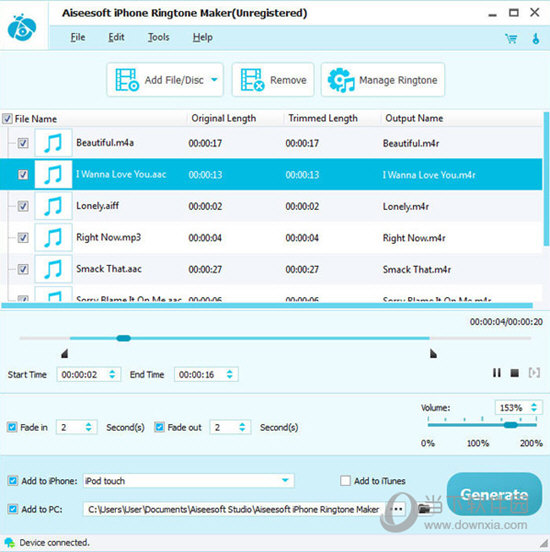The height and width of the screenshot is (552, 550).
Task: Click the Start Time input field
Action: 89,374
